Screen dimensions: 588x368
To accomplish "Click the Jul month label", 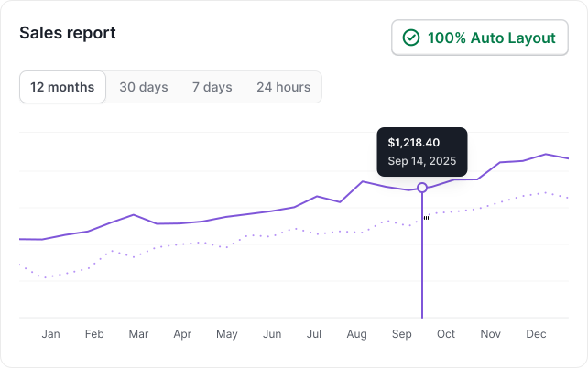I will [314, 334].
